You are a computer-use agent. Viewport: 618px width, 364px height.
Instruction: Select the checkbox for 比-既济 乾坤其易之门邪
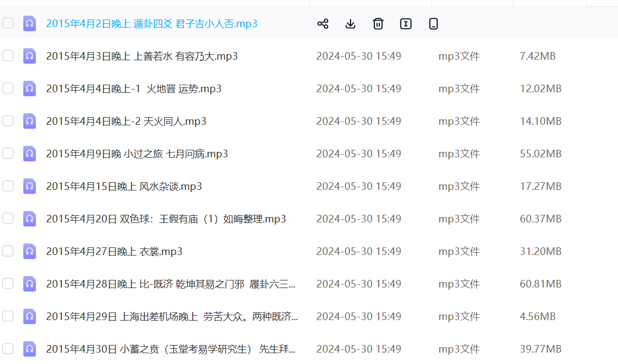coord(8,284)
